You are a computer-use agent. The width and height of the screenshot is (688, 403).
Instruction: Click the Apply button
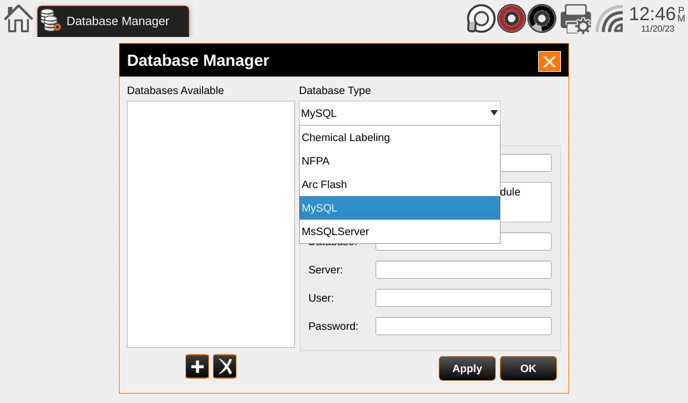(x=467, y=368)
